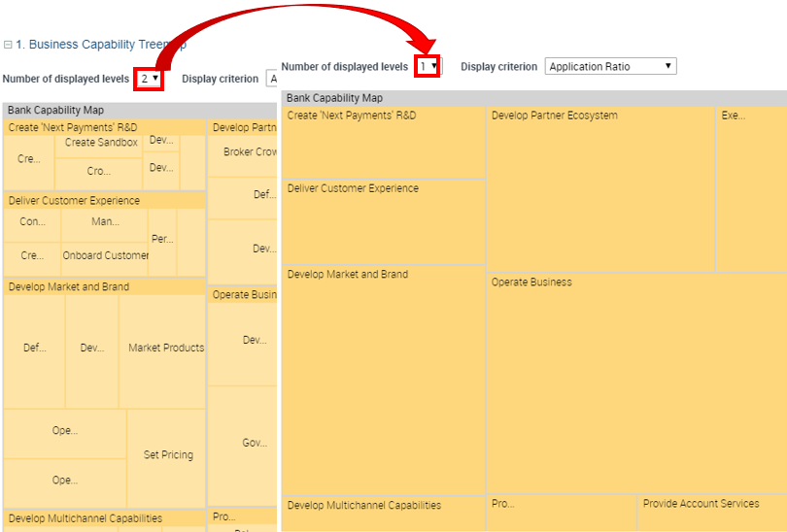Select the Operate Business tile in right treemap
The image size is (787, 532).
click(x=635, y=382)
